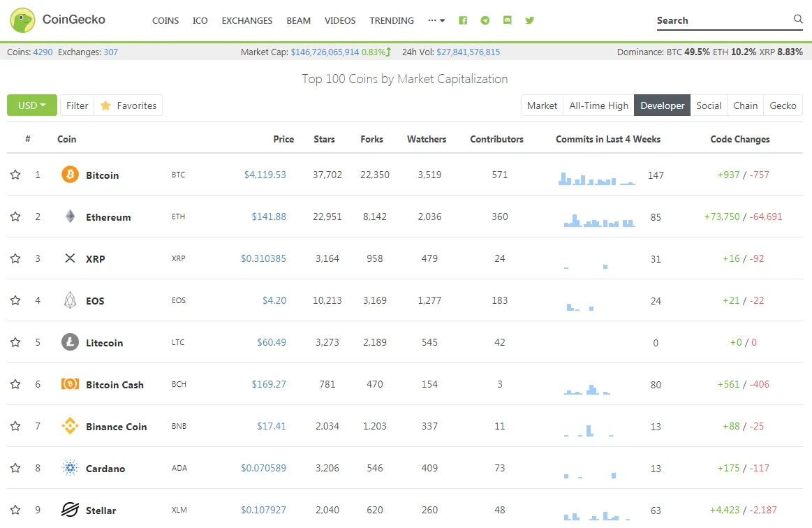Click the Litecoin logo icon
Screen dimensions: 812x528
click(70, 342)
